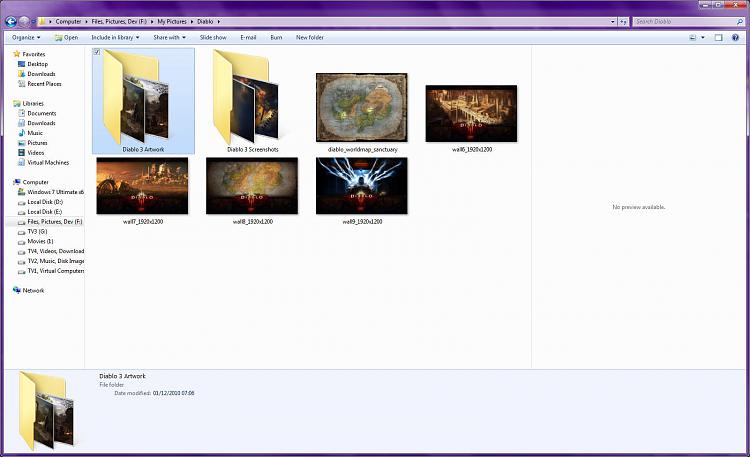The image size is (750, 457).
Task: Click Burn on the command bar
Action: pos(276,37)
